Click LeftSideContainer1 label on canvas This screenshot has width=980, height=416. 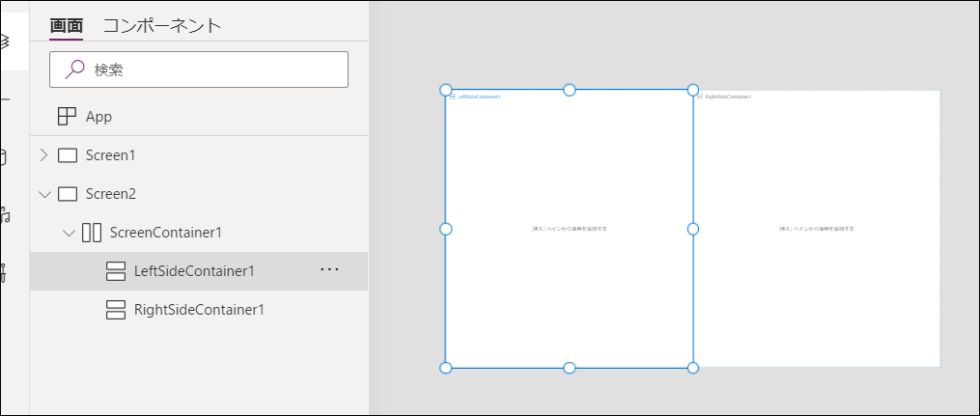[479, 97]
